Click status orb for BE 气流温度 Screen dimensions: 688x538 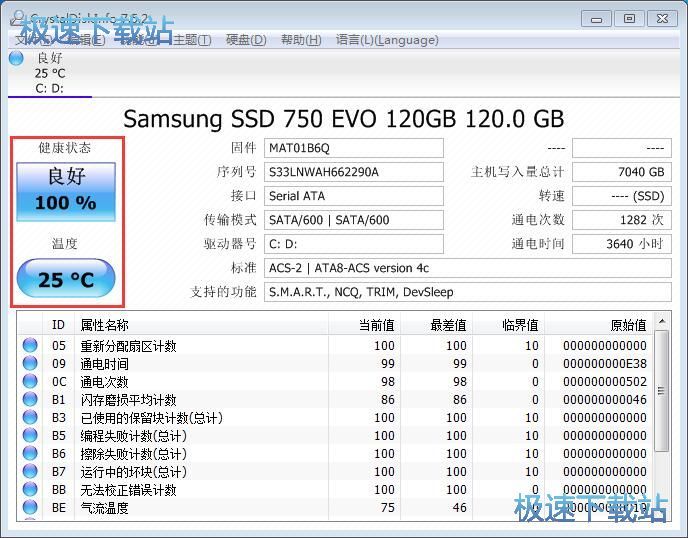click(x=30, y=508)
